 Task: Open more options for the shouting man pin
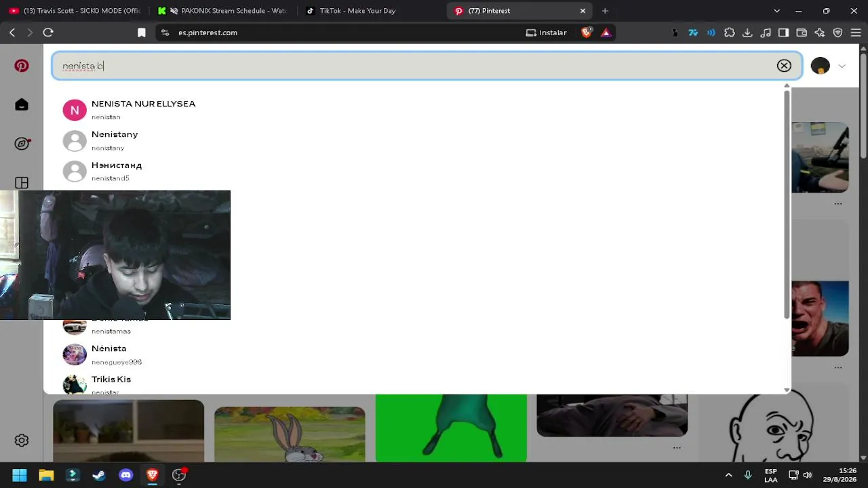(838, 367)
